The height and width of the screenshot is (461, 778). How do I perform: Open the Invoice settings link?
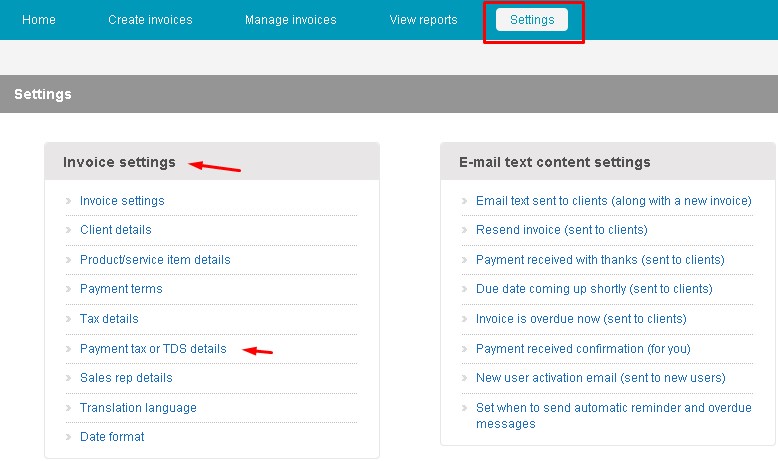pos(122,200)
